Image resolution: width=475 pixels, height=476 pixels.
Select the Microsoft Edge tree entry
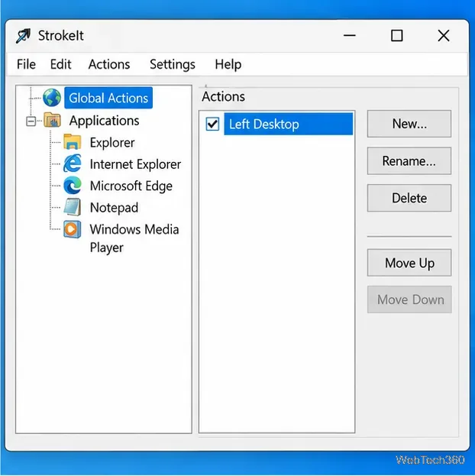coord(131,186)
